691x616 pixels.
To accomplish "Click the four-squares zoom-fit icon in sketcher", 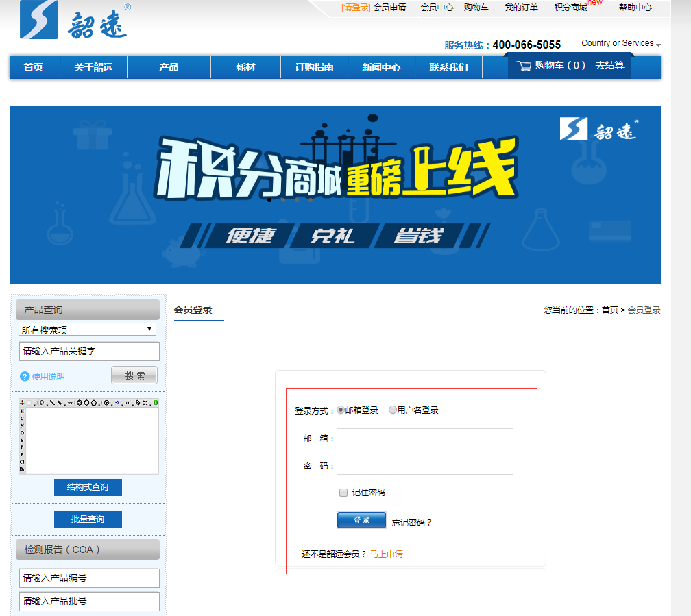I will pos(145,402).
